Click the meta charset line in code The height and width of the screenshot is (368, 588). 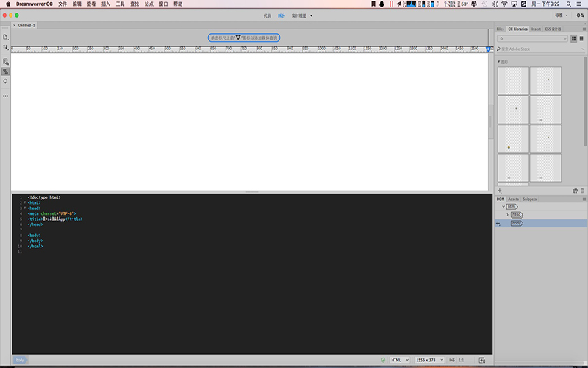tap(51, 213)
